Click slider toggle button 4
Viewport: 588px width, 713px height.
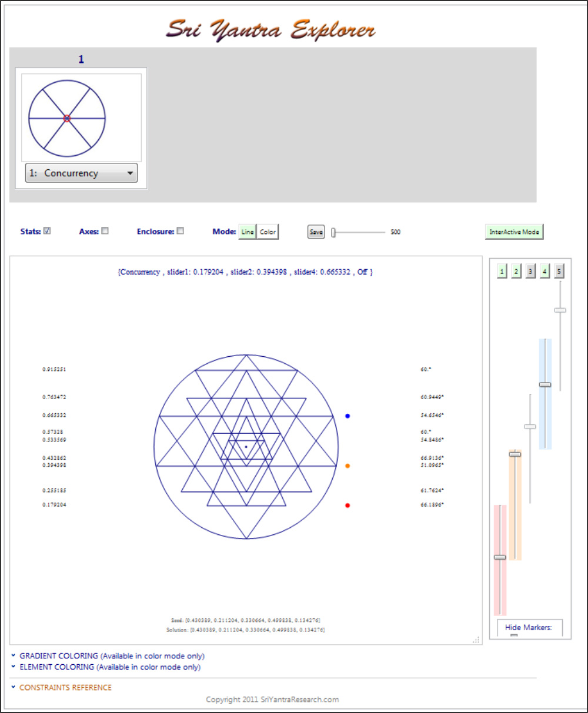pyautogui.click(x=545, y=272)
